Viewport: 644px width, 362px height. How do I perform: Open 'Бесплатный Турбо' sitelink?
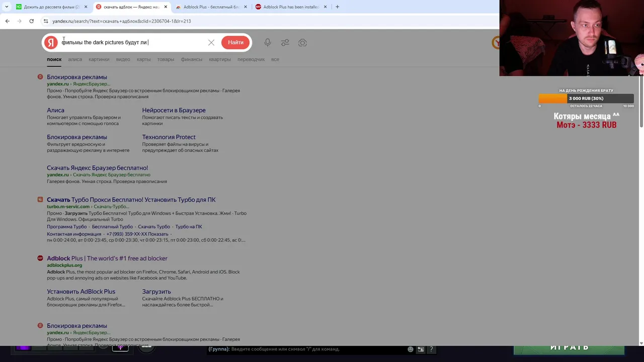[112, 227]
